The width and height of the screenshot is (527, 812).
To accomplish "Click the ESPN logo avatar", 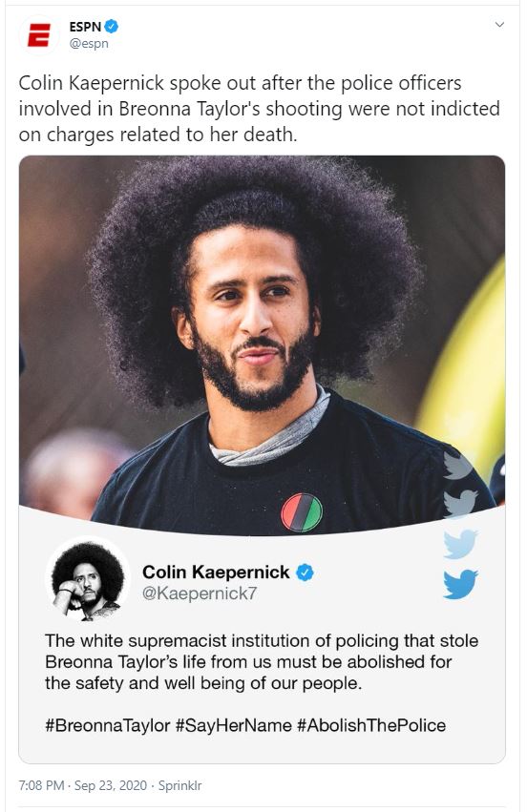I will [x=39, y=35].
